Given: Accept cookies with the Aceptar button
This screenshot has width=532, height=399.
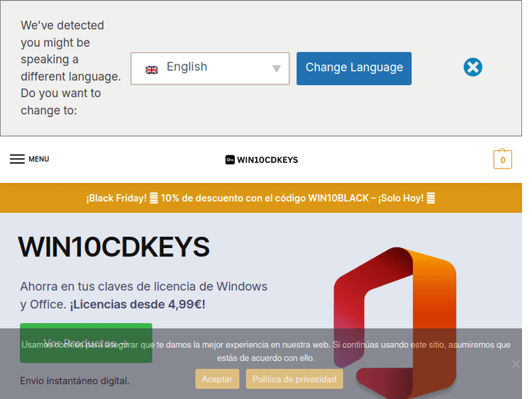Looking at the screenshot, I should (216, 379).
